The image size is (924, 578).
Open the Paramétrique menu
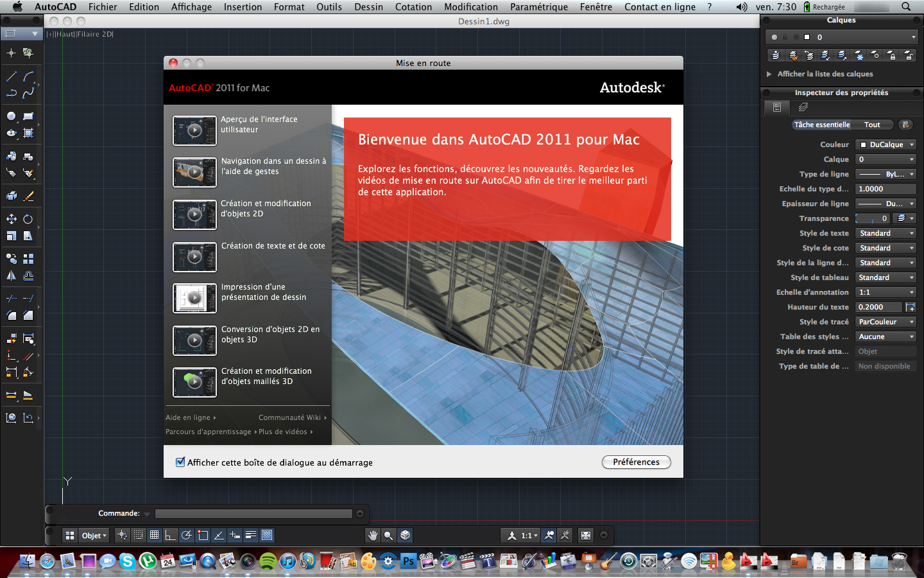point(539,6)
